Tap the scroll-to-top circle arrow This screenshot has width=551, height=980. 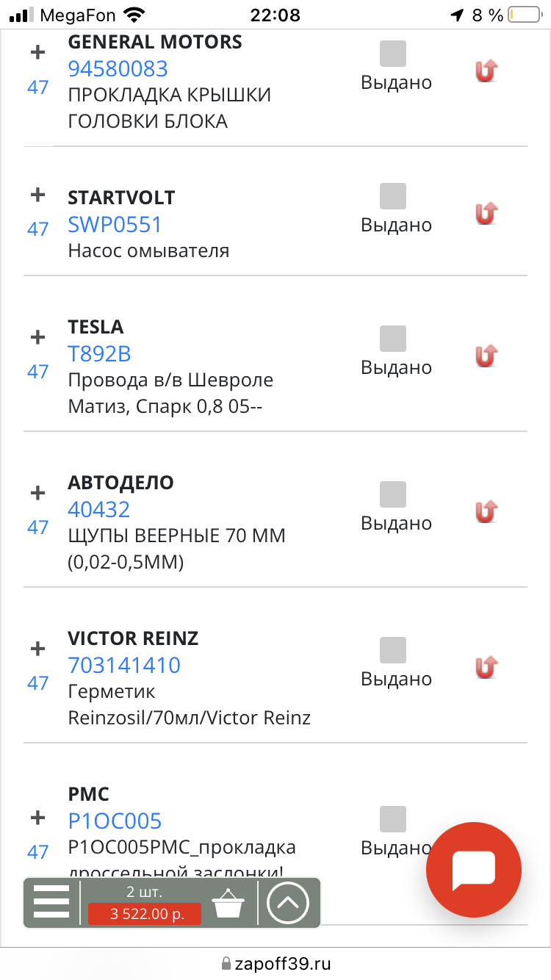click(288, 901)
